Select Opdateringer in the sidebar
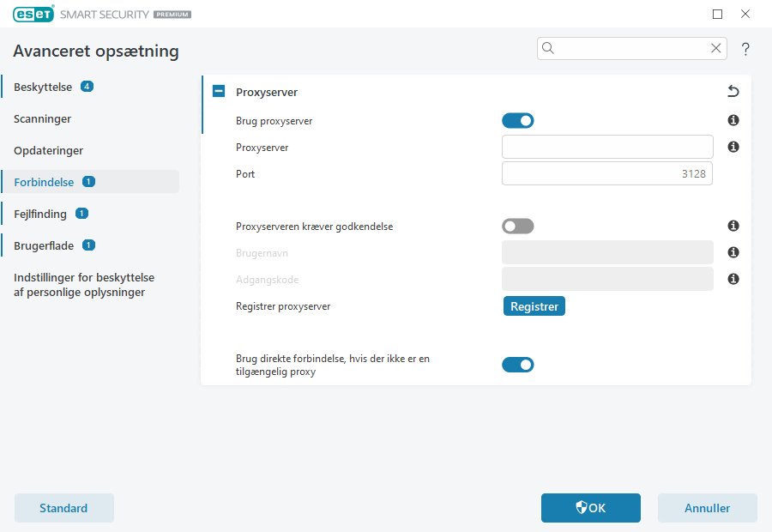 click(48, 150)
